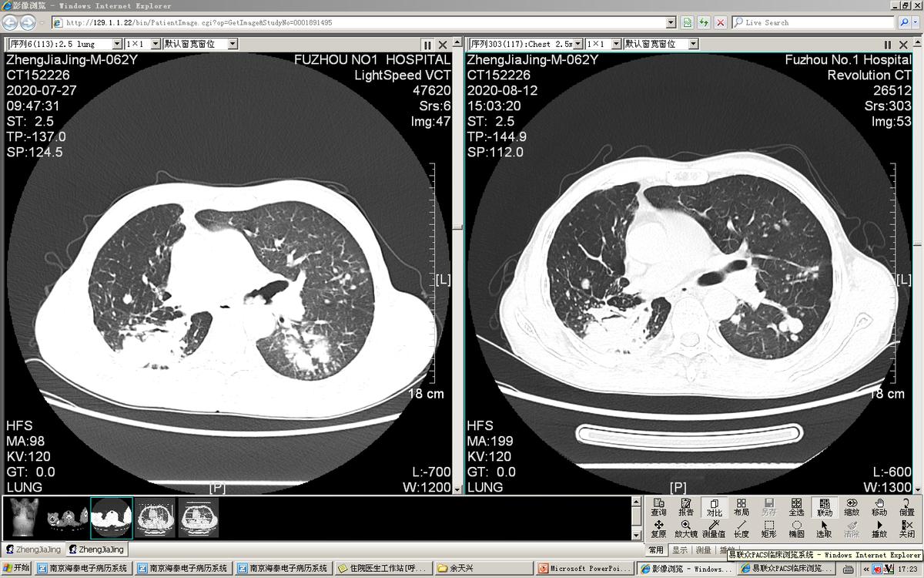Select the 矩形 (rectangle) ROI tool
This screenshot has width=924, height=578.
[769, 529]
